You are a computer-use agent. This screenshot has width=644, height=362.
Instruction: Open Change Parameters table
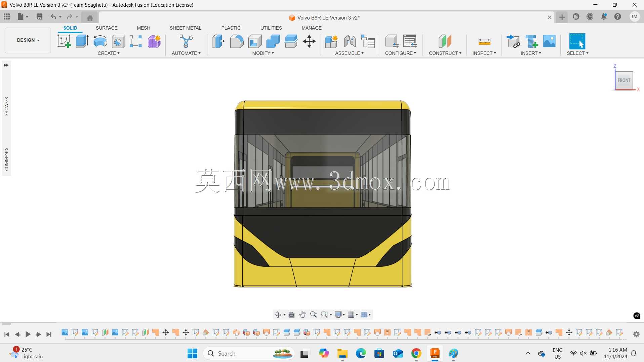pyautogui.click(x=410, y=41)
